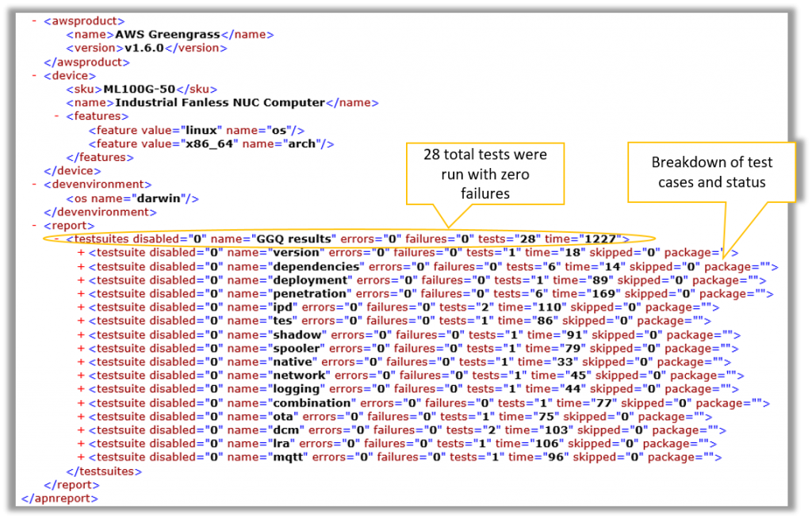
Task: Click the name value 'arch'
Action: click(302, 144)
